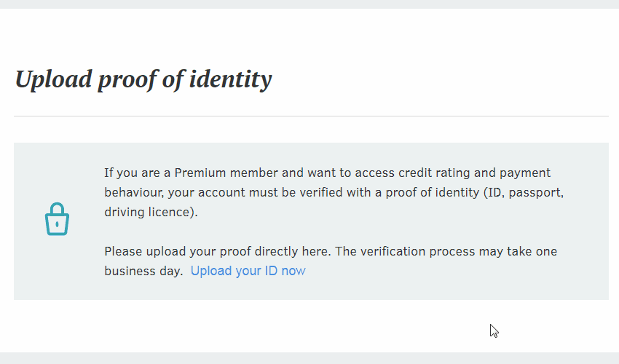
Task: Click the horizontal divider under the heading
Action: point(311,116)
